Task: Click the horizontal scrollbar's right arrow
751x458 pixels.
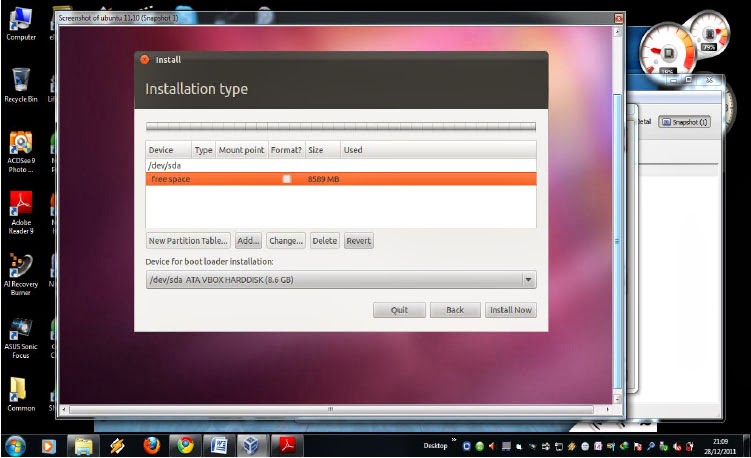Action: tap(607, 410)
